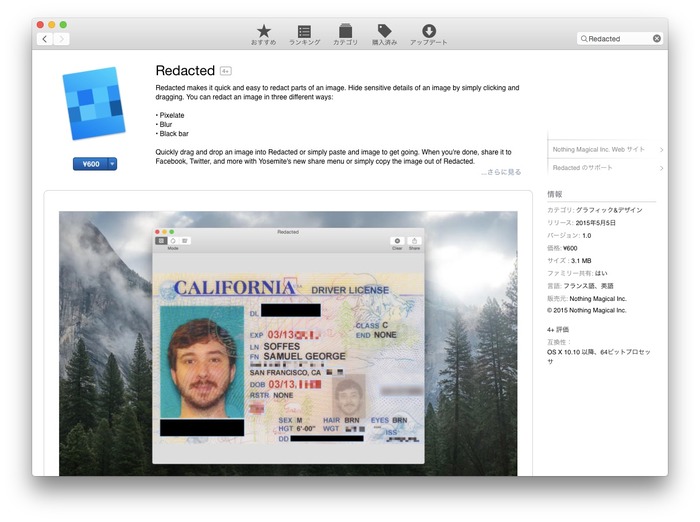The image size is (700, 522).
Task: Click the Redacted app title heading
Action: (x=185, y=71)
